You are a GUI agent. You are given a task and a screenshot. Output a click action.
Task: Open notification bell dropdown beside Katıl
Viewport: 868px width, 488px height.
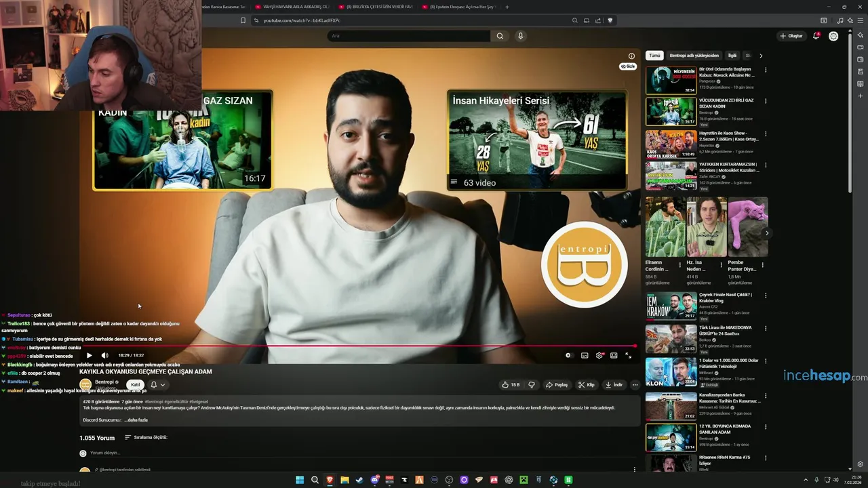pos(157,384)
